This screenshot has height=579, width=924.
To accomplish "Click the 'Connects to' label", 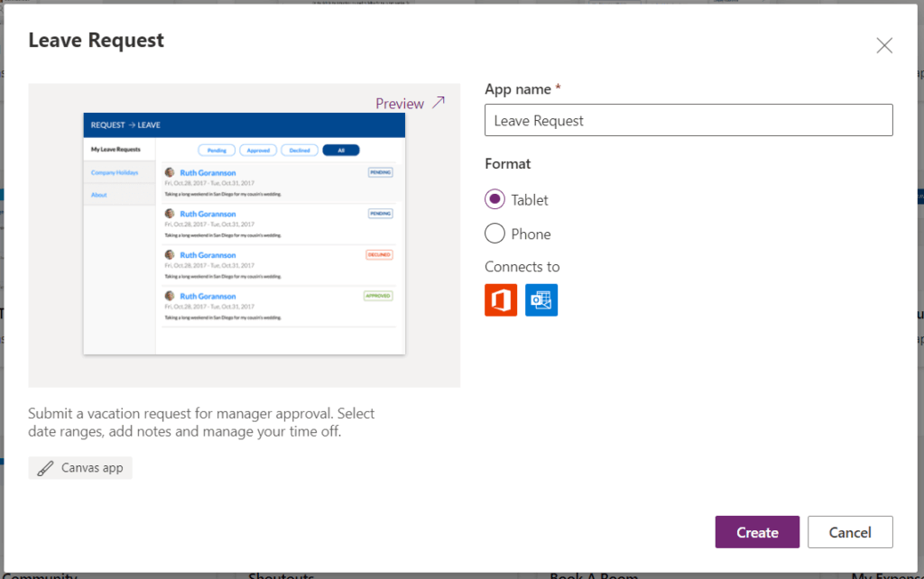I will (x=522, y=267).
